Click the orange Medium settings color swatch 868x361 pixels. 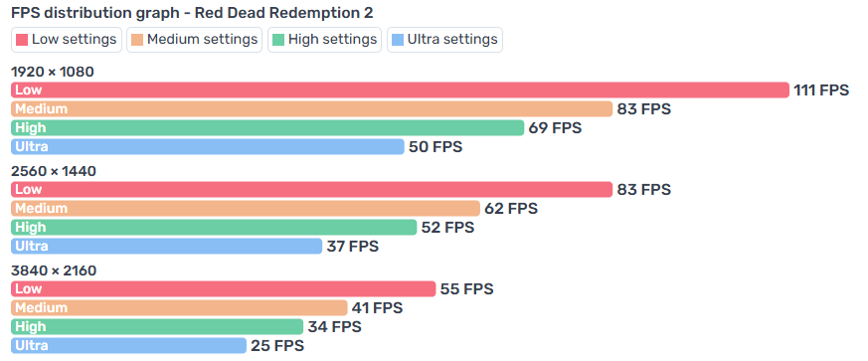coord(137,40)
